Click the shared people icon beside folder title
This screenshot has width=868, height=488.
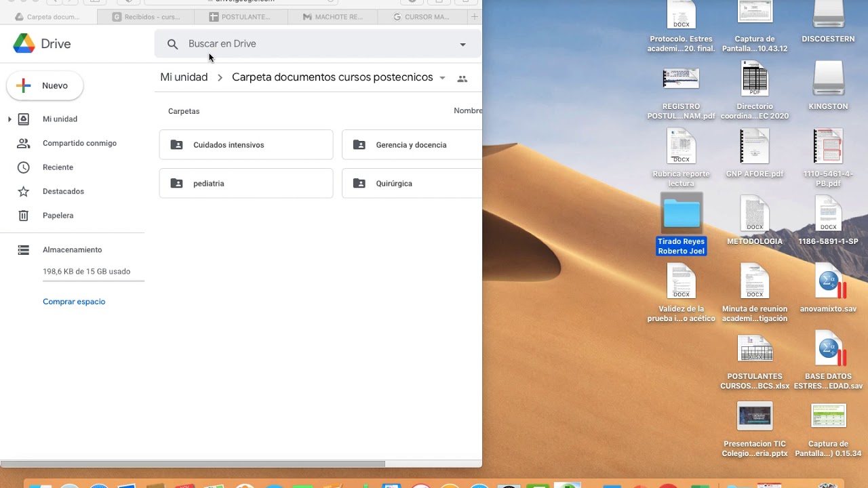[x=462, y=79]
